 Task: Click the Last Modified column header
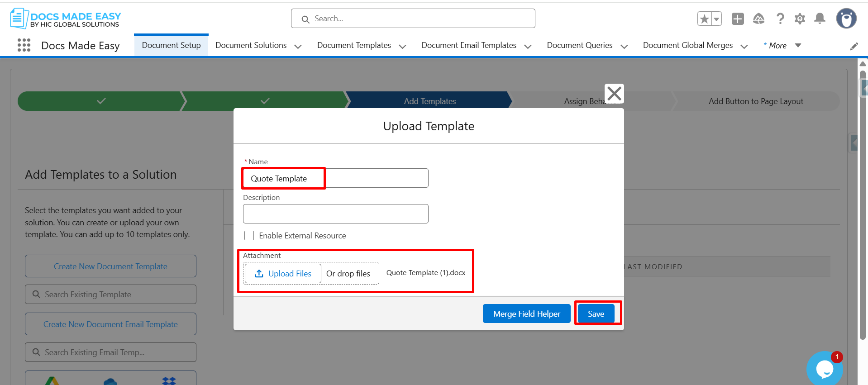(653, 267)
